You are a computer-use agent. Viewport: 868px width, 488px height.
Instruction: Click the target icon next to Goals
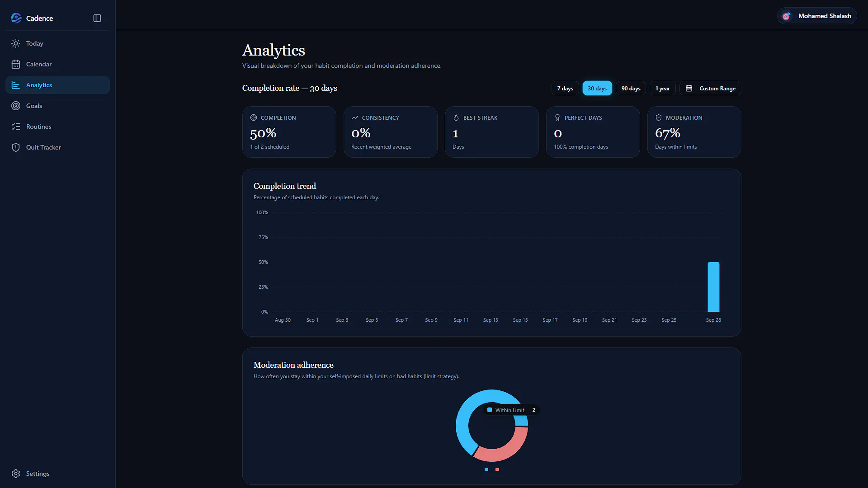[x=16, y=106]
